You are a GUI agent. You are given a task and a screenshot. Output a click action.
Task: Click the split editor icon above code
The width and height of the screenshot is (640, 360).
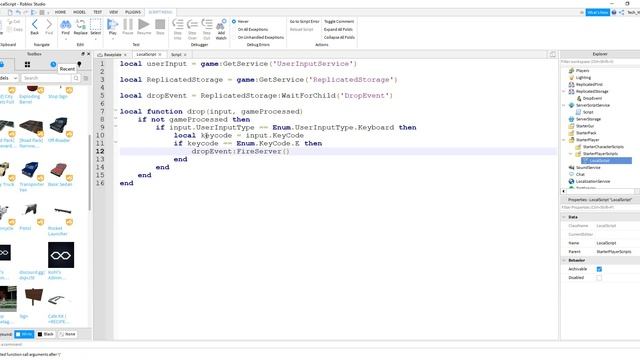tap(552, 54)
